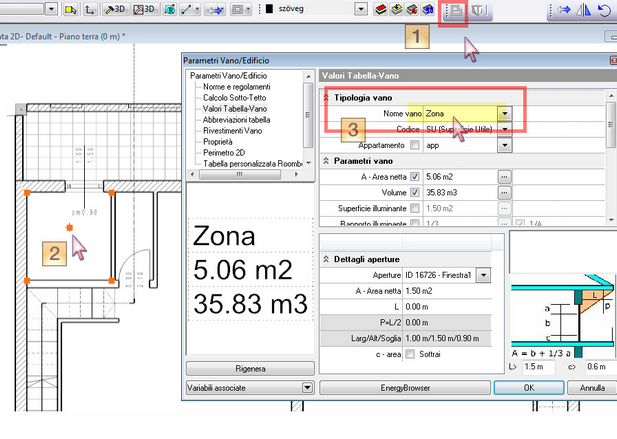Viewport: 617px width, 439px height.
Task: Click the blue rotate arrow icon
Action: coord(604,9)
